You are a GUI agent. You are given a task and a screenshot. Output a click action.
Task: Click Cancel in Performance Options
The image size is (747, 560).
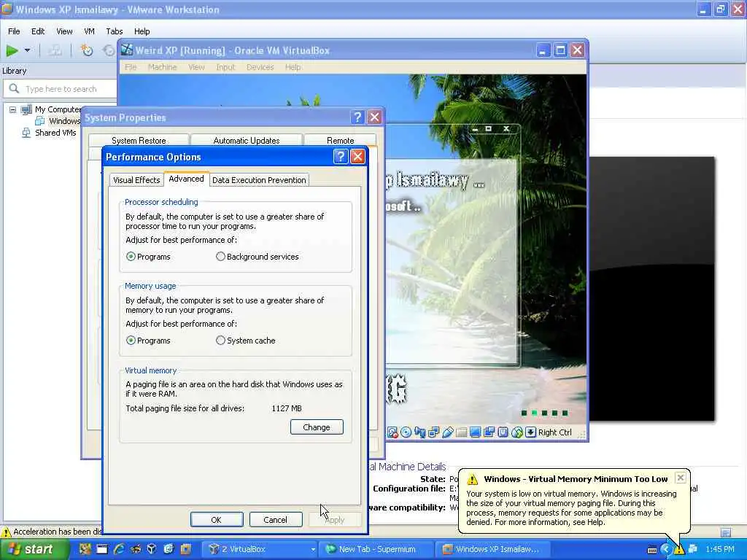point(275,519)
